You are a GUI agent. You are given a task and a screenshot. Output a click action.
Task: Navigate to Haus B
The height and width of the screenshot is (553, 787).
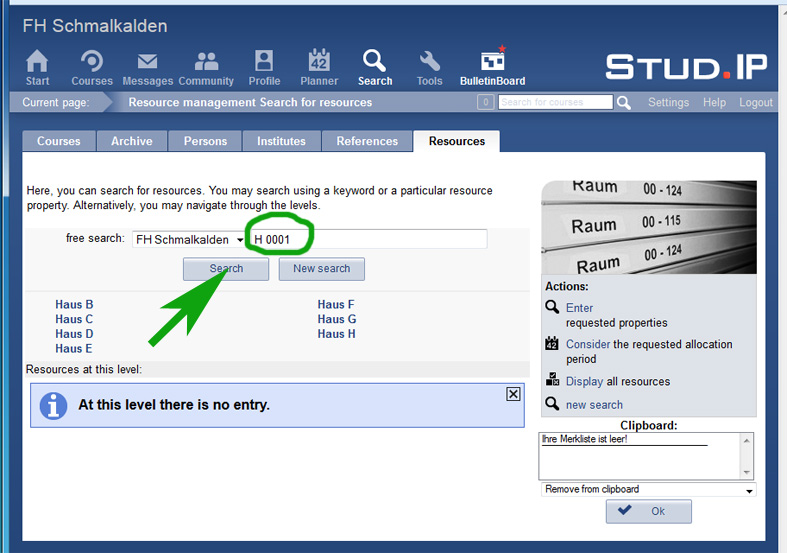coord(74,305)
